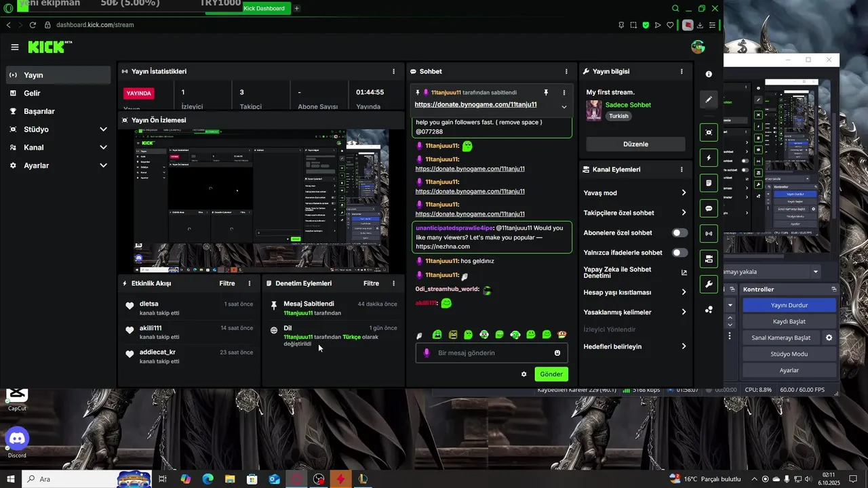Image resolution: width=868 pixels, height=488 pixels.
Task: Click the heart icon in browser toolbar
Action: [671, 25]
